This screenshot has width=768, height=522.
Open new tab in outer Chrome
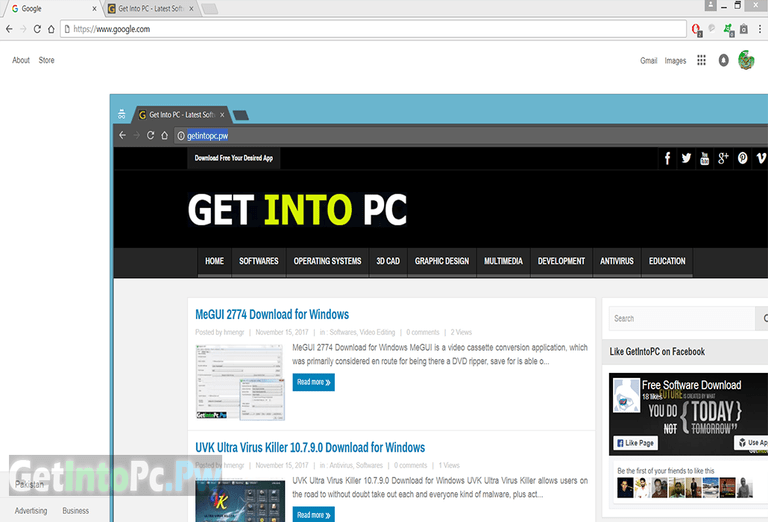tap(210, 9)
